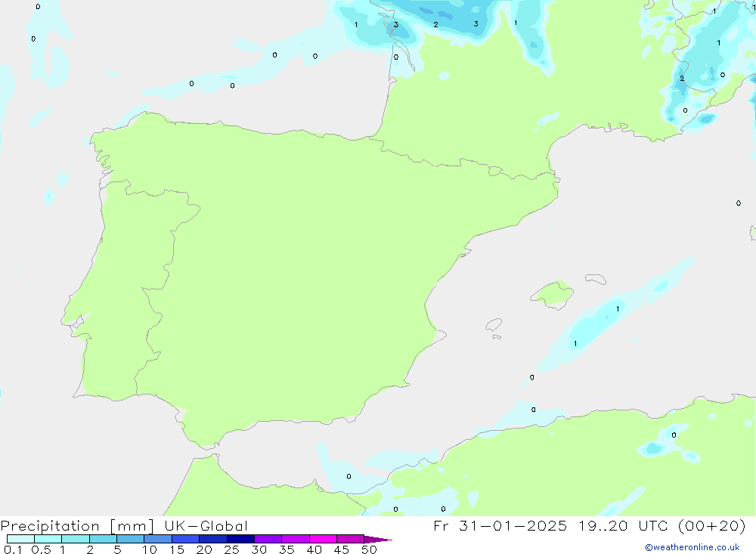Click the '0.5' legend scale label
Viewport: 756px width, 554px height.
pos(42,549)
